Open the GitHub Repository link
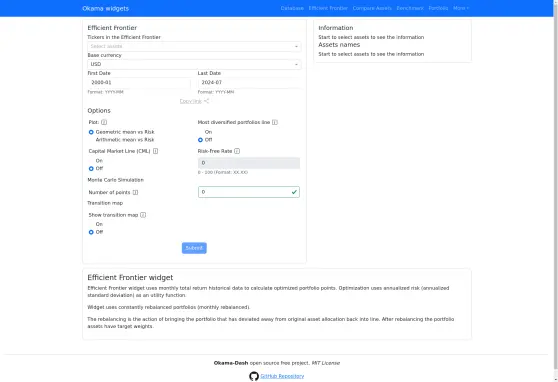This screenshot has width=558, height=382. [282, 376]
